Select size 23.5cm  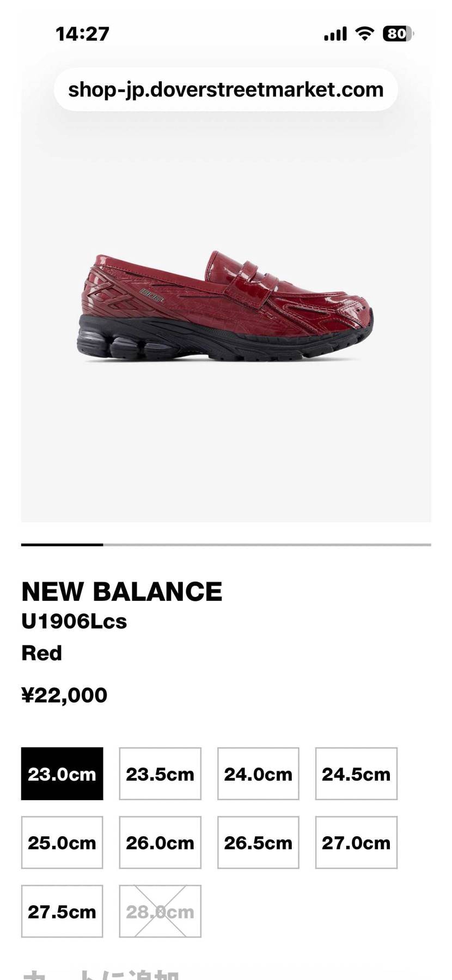pos(160,774)
